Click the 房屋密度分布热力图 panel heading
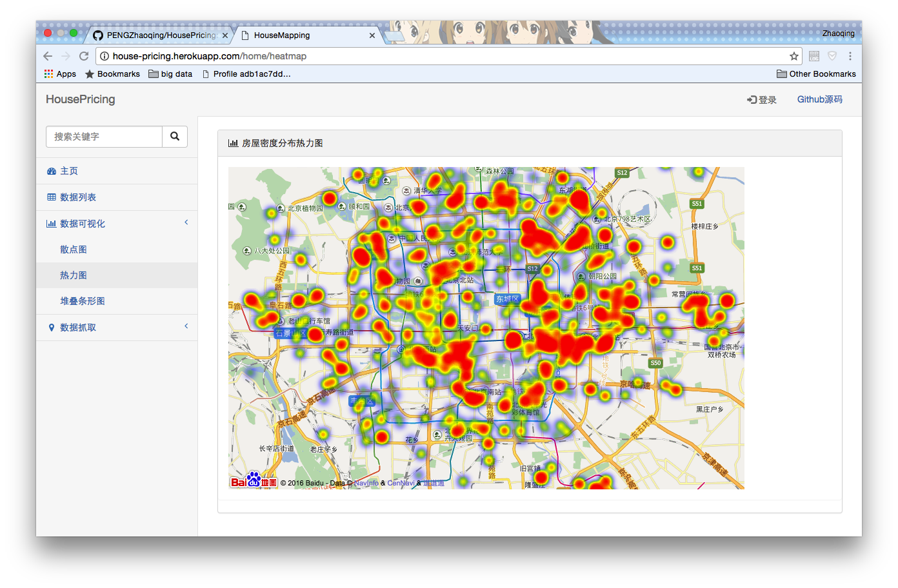Image resolution: width=898 pixels, height=588 pixels. [x=283, y=143]
